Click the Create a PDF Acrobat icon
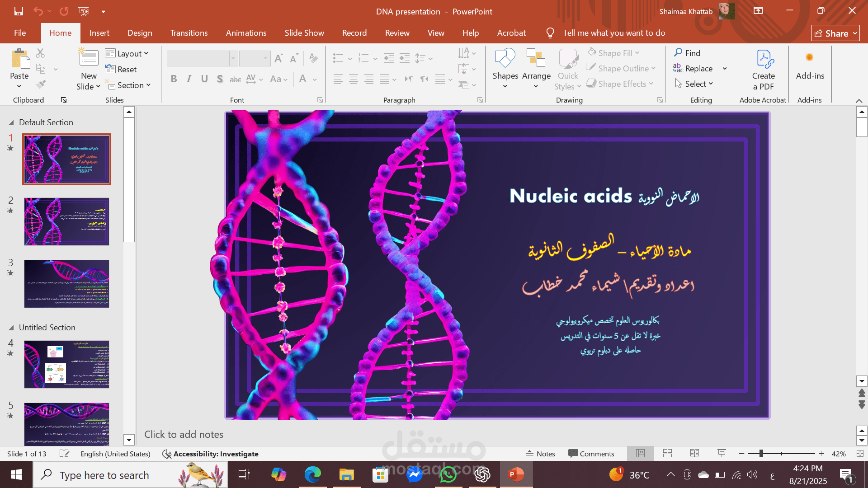Viewport: 868px width, 488px height. [x=763, y=70]
